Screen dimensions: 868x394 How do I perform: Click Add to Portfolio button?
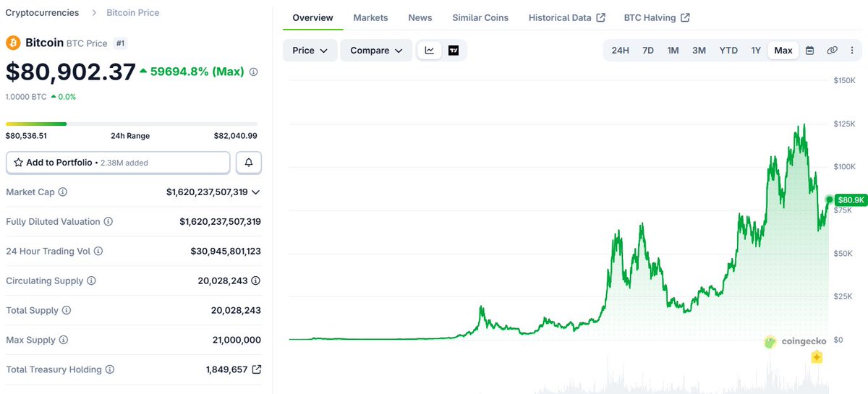click(x=118, y=163)
